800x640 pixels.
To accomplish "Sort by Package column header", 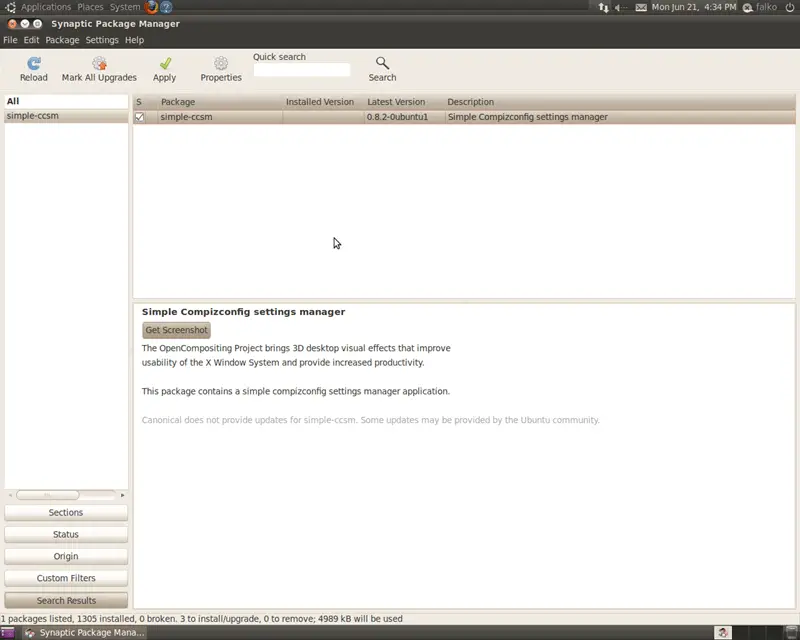I will coord(220,102).
